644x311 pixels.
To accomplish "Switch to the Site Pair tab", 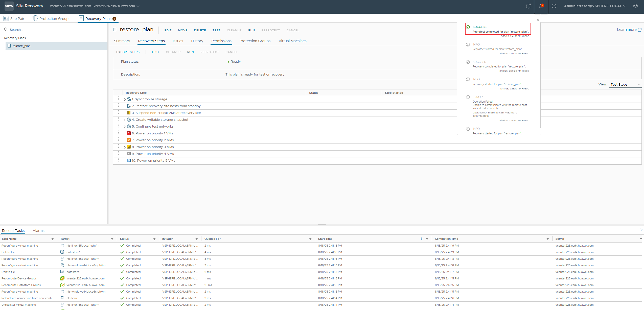I will coord(14,19).
